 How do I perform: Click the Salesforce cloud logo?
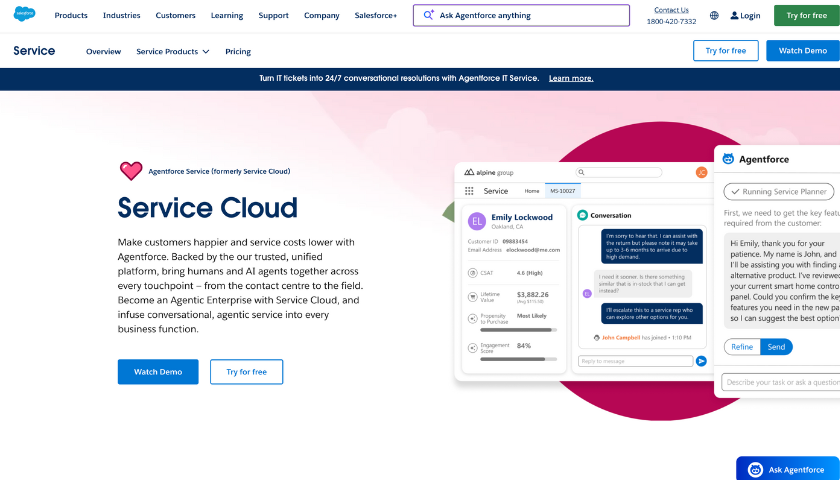click(x=24, y=14)
